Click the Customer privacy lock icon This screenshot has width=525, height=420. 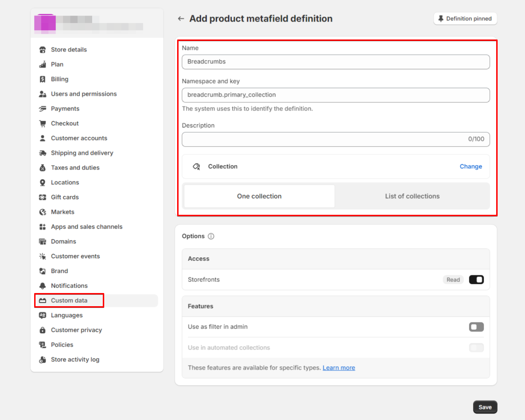coord(43,330)
